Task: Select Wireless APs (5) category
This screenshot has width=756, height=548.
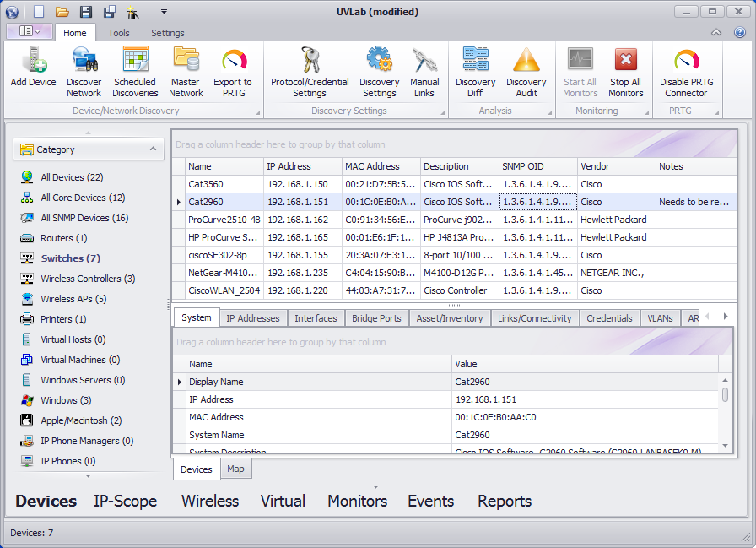Action: (x=73, y=299)
